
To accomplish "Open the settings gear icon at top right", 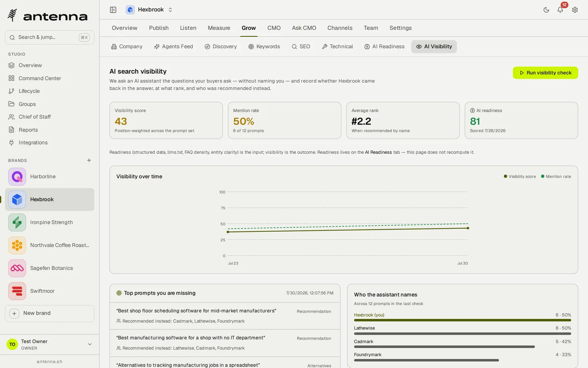I will (x=575, y=10).
